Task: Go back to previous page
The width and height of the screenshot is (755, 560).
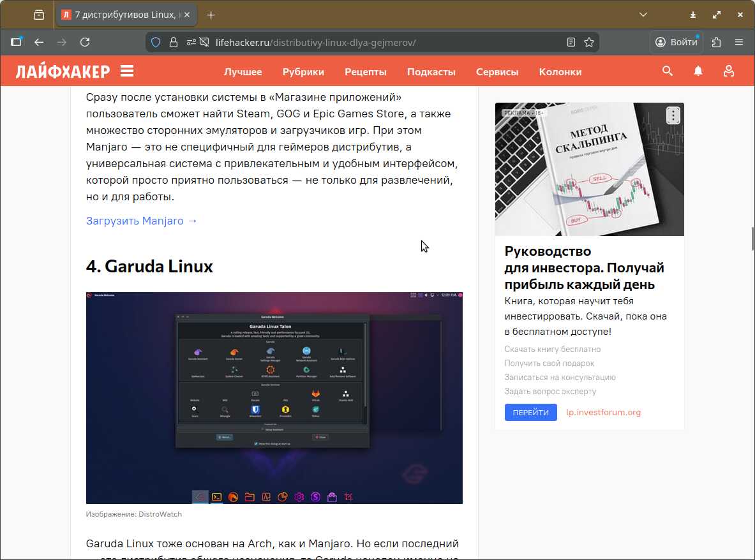Action: [x=39, y=42]
